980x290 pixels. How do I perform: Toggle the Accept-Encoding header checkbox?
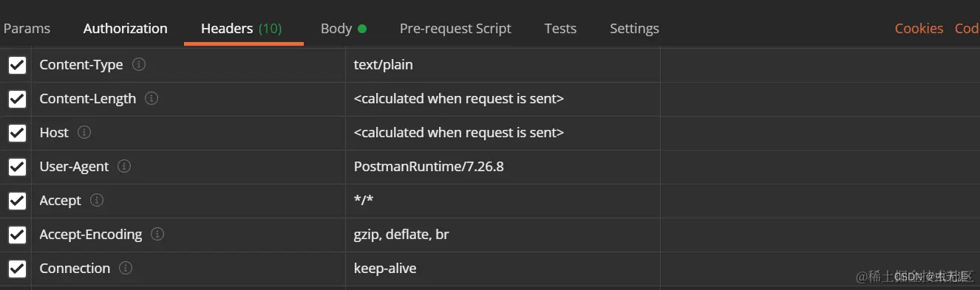17,235
